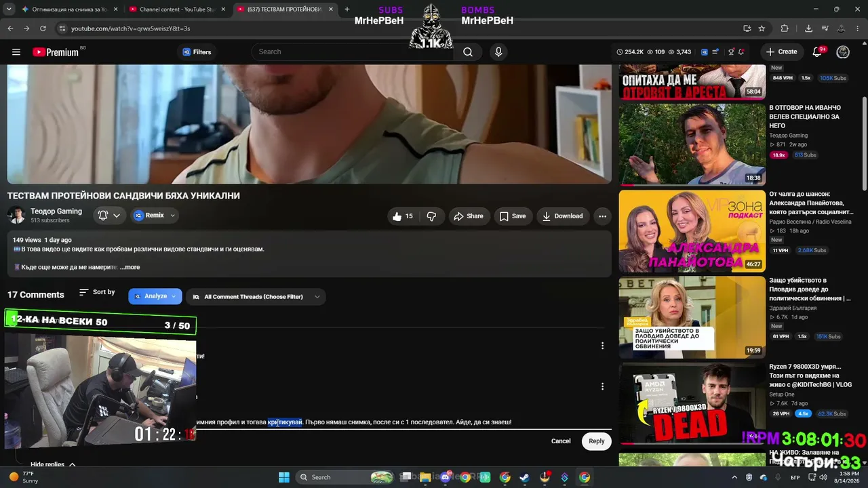Open the vidIQ alerts bell icon
Viewport: 868px width, 488px height.
742,52
